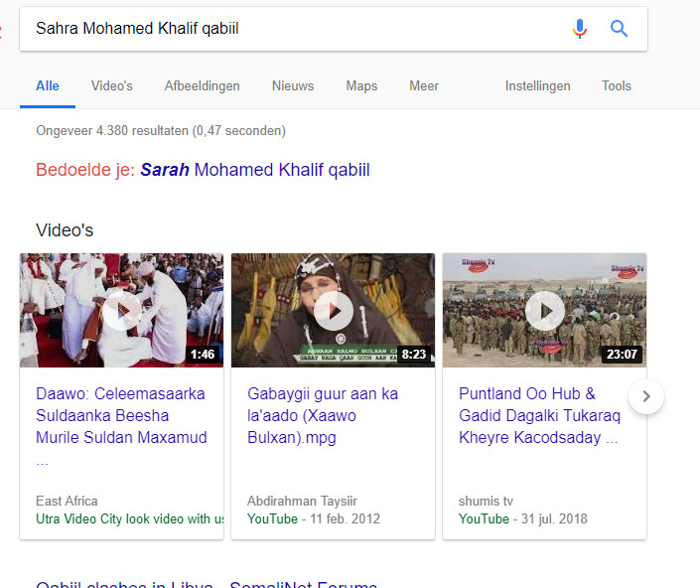Open the Maps tab
The height and width of the screenshot is (588, 700).
pos(361,85)
